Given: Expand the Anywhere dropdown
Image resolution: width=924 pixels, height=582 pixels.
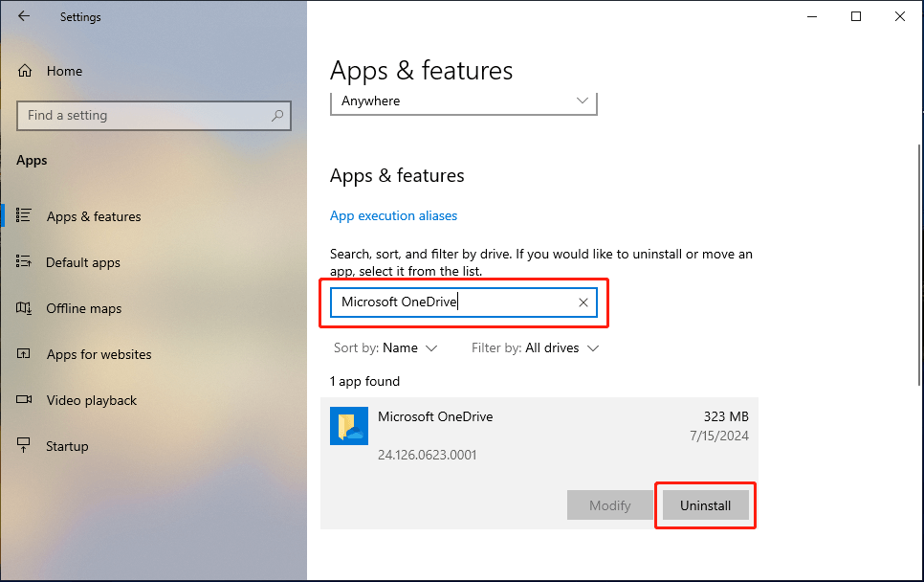Looking at the screenshot, I should (464, 101).
